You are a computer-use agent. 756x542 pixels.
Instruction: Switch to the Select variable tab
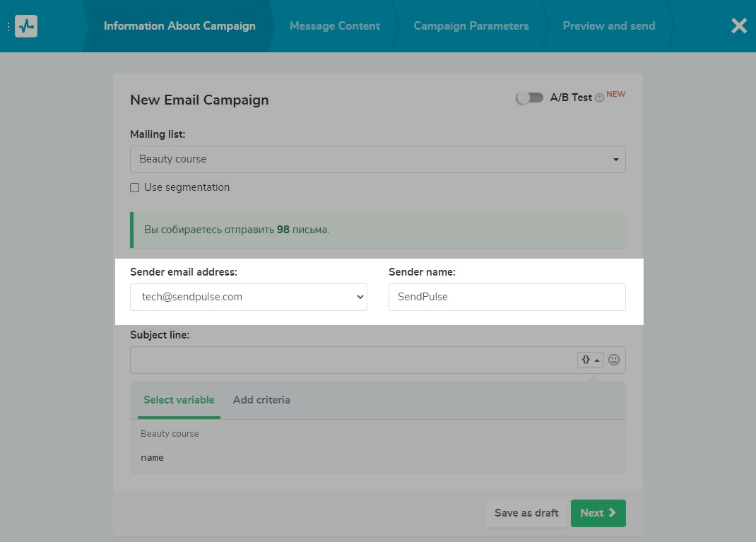[179, 400]
